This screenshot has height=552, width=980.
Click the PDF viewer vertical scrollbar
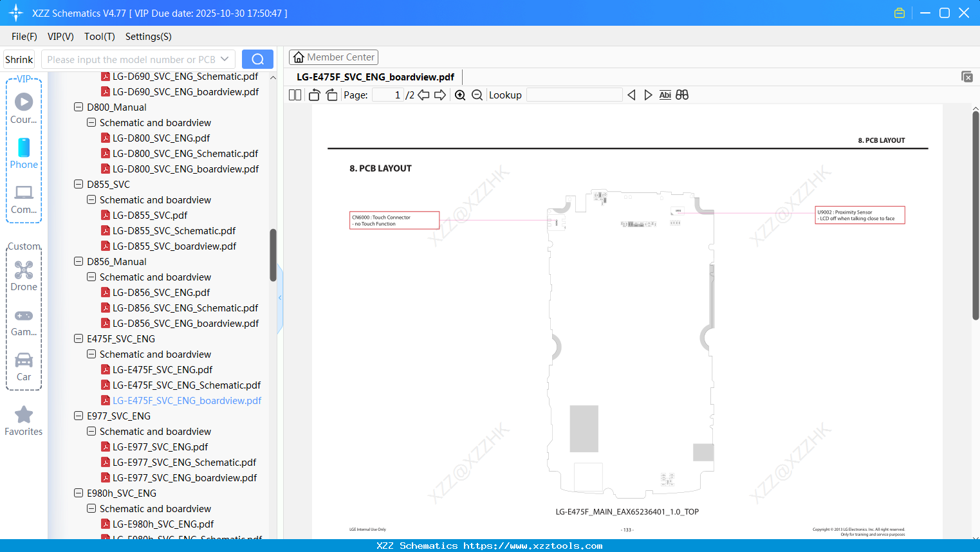click(x=975, y=216)
